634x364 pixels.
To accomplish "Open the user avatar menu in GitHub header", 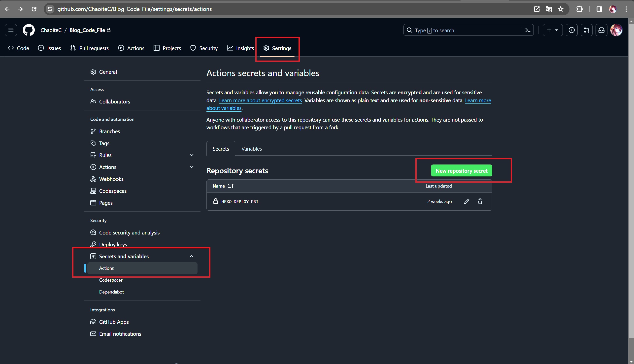I will [x=616, y=30].
